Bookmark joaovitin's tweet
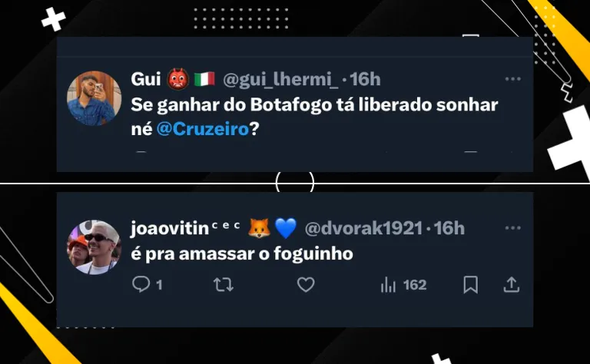The width and height of the screenshot is (590, 364). pos(471,285)
